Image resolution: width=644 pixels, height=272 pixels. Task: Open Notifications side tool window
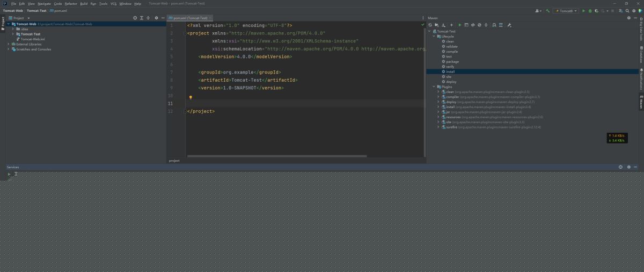coord(641,80)
